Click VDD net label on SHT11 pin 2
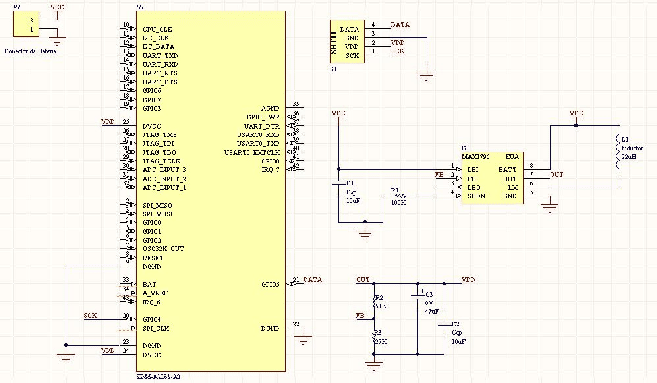This screenshot has height=383, width=657. click(397, 42)
